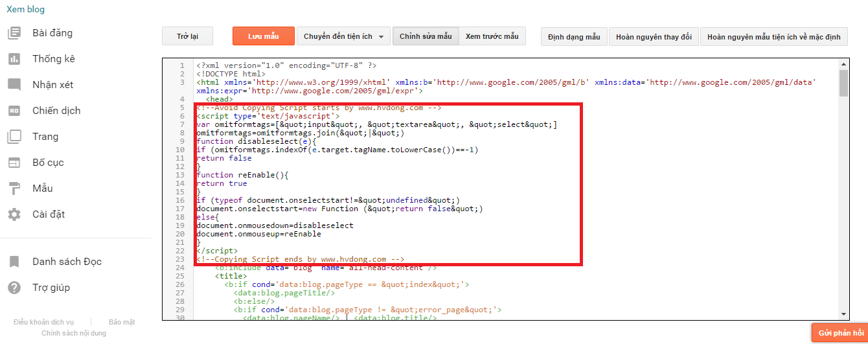Open the Trợ giúp help icon

coord(14,288)
